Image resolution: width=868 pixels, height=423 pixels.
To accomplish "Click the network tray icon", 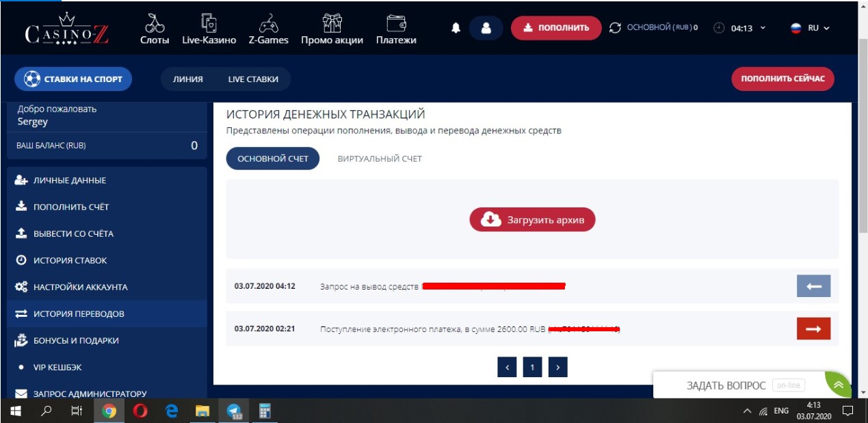I will click(x=763, y=411).
